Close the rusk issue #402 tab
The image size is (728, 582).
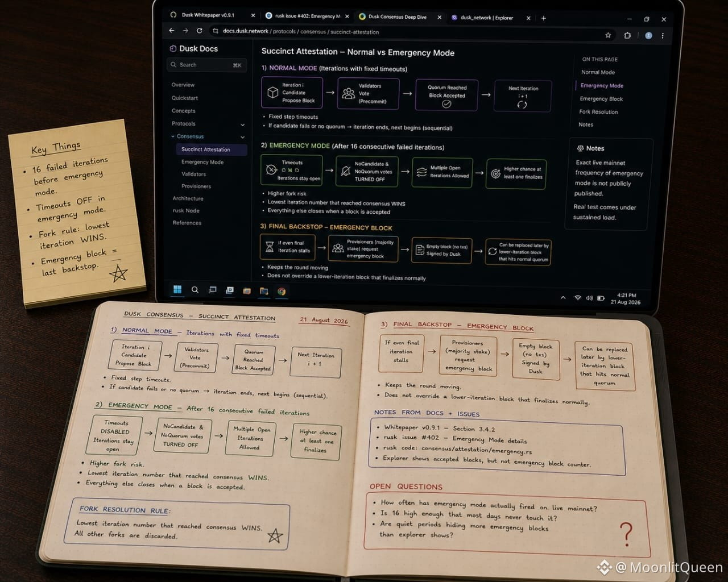(x=347, y=16)
